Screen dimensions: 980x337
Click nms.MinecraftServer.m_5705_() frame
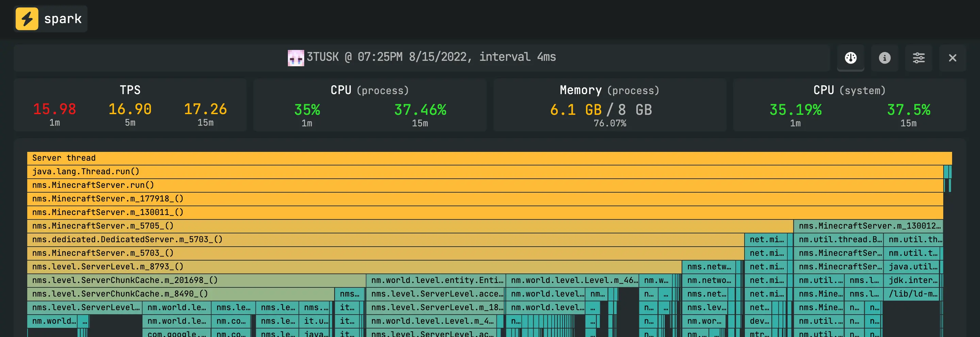click(x=410, y=226)
